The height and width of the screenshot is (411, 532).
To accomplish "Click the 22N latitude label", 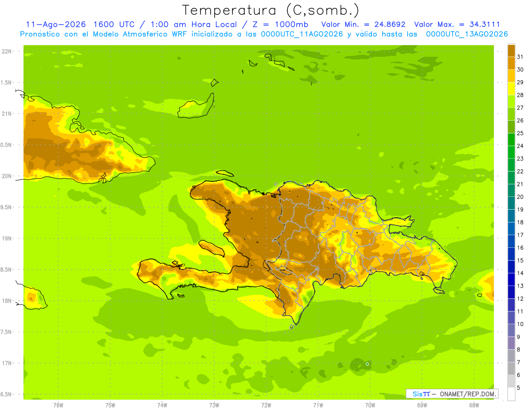I will tap(7, 51).
